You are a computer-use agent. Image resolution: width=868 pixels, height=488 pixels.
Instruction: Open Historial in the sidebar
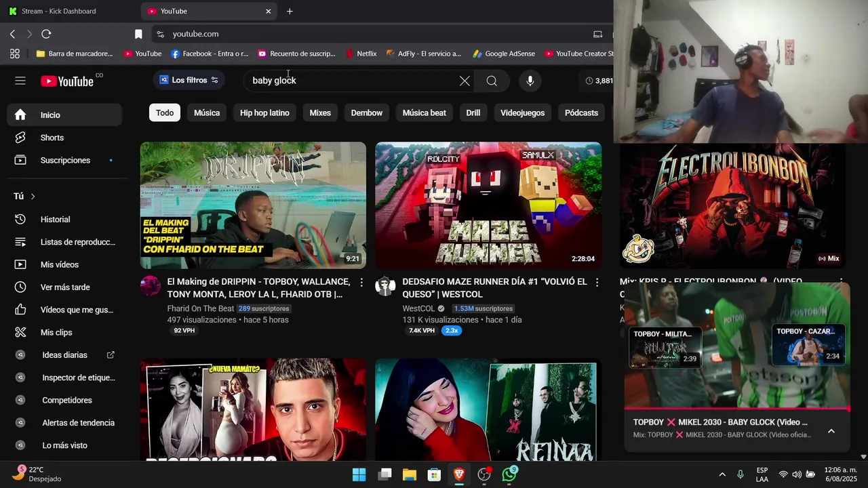(64, 219)
